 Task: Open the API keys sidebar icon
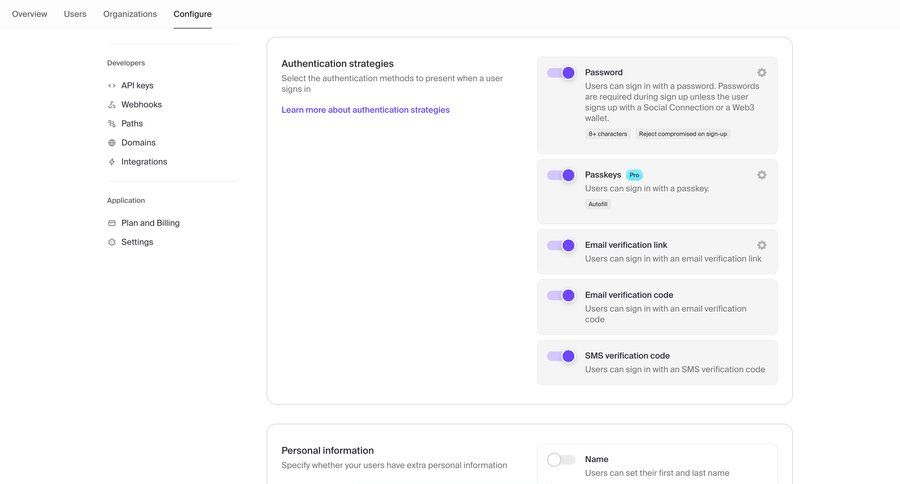point(111,86)
